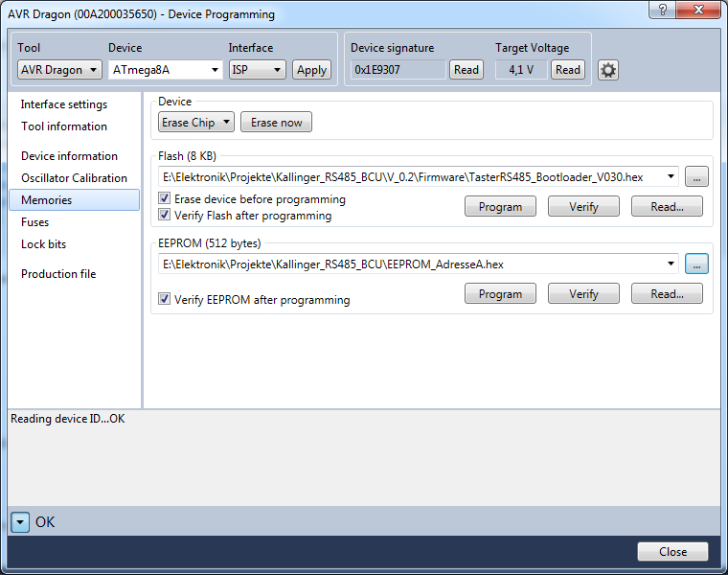Image resolution: width=728 pixels, height=575 pixels.
Task: Open Tool information page
Action: (64, 126)
